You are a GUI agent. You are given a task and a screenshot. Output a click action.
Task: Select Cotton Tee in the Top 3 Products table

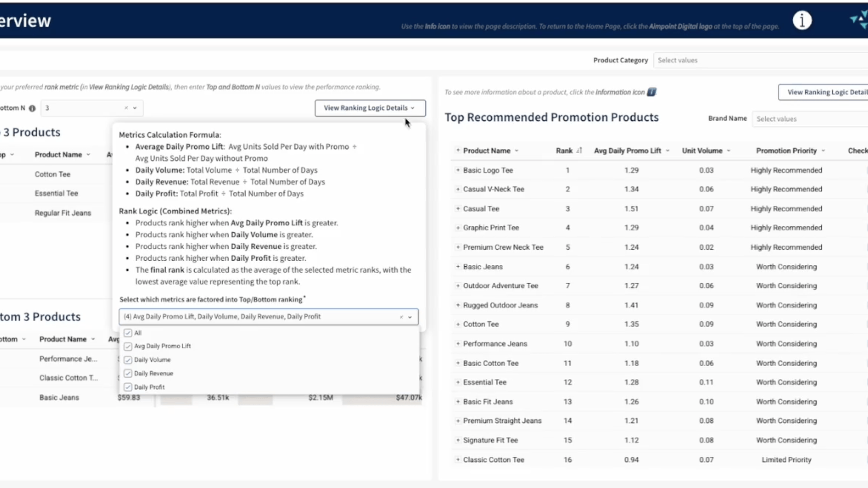(53, 174)
